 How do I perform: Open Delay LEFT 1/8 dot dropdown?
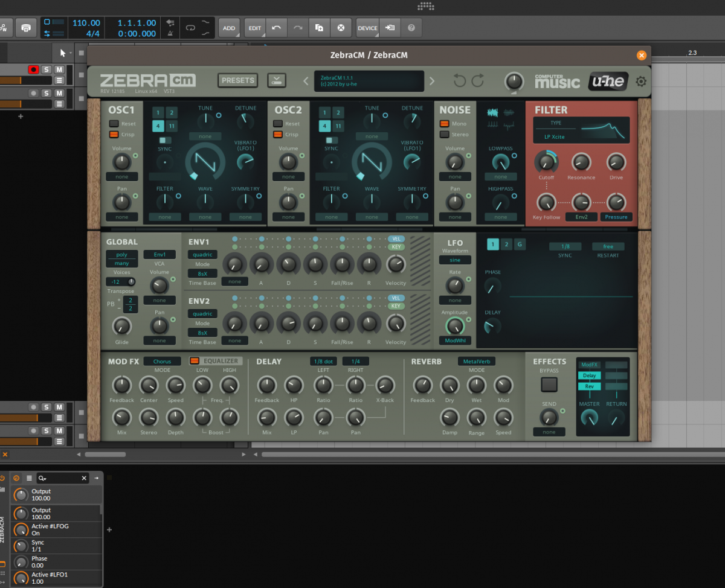323,362
